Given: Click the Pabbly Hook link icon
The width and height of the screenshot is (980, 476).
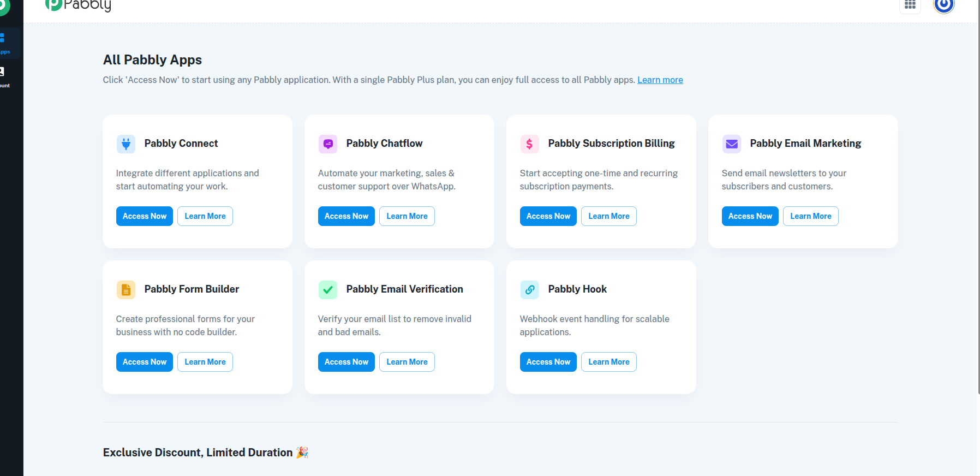Looking at the screenshot, I should coord(529,290).
